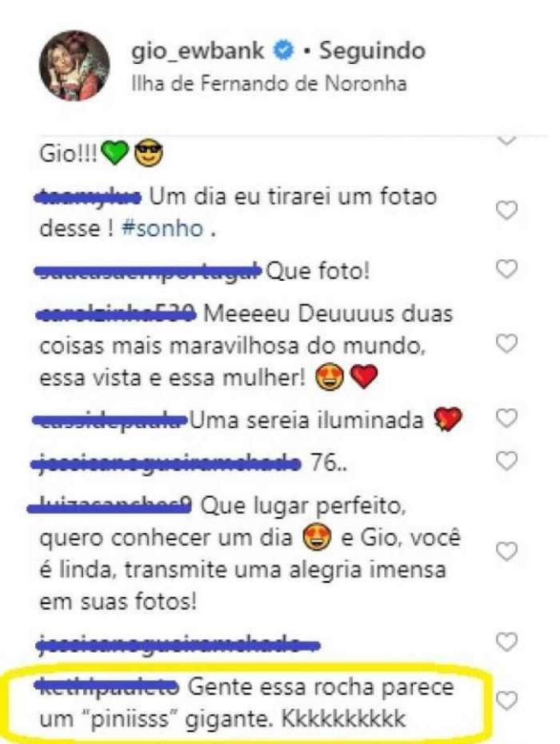Open gio_ewbank profile picture
Screen dimensions: 560x744
pyautogui.click(x=74, y=66)
